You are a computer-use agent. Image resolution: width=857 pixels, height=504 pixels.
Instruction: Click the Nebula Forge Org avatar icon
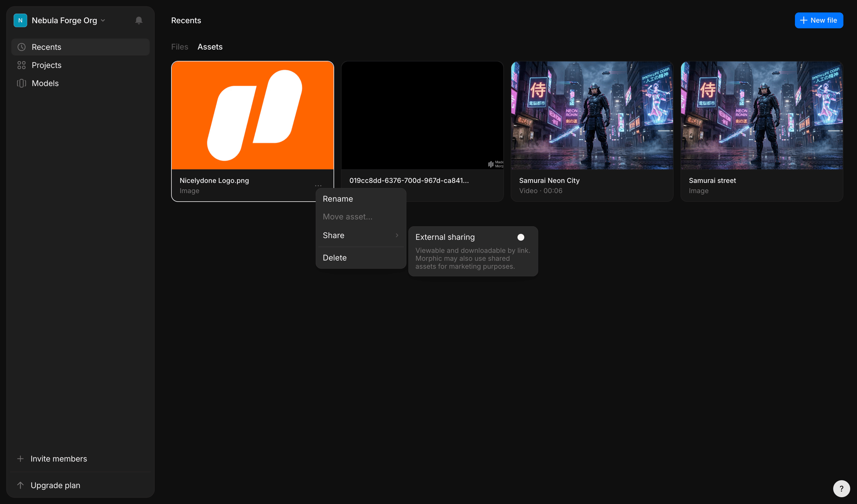pos(20,20)
